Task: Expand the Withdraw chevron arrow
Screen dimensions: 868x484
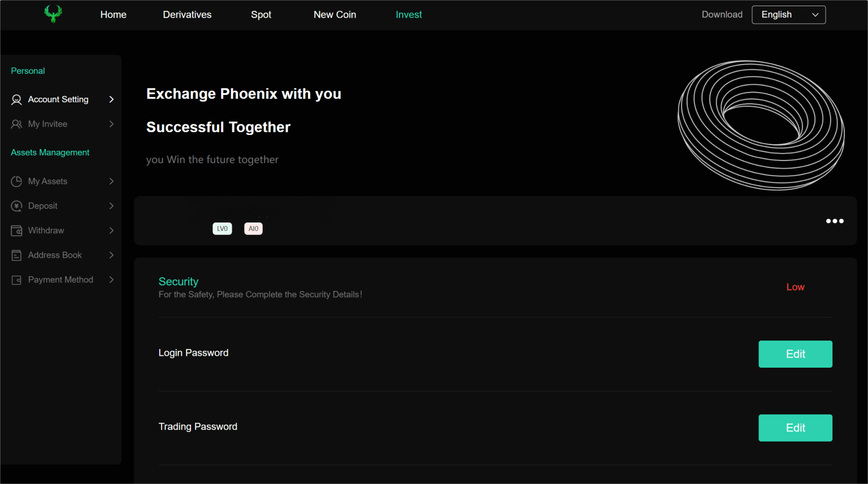Action: (111, 230)
